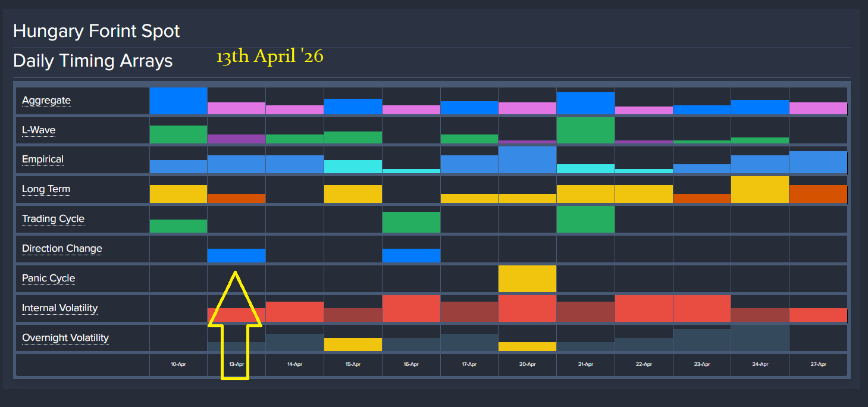Click the tall yellow Long Term bar on 24-Apr
Screen dimensions: 868x407
point(760,190)
